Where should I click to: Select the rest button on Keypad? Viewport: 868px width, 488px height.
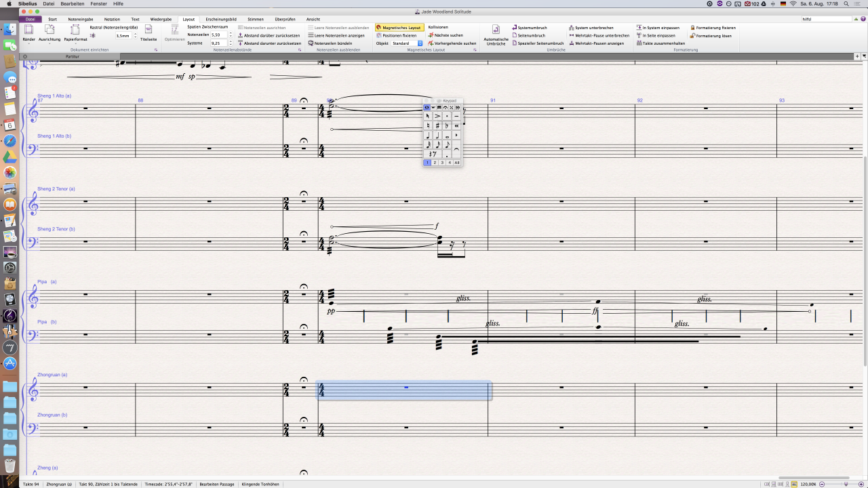pos(433,154)
